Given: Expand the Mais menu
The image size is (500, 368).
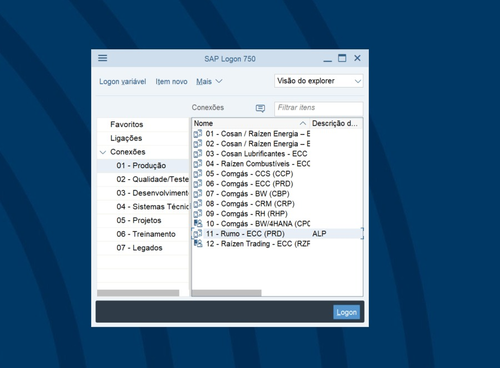Looking at the screenshot, I should click(209, 81).
